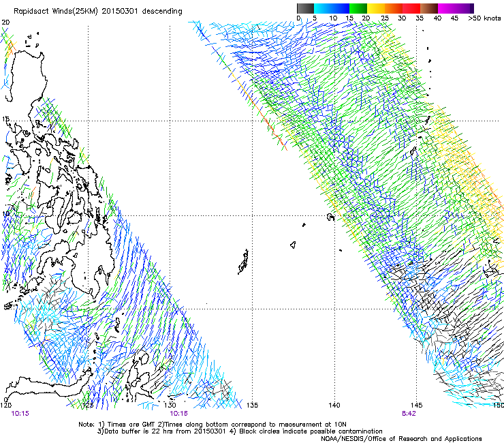Screen dimensions: 504x443
Task: Click the red 30–35 knots legend segment
Action: point(411,8)
